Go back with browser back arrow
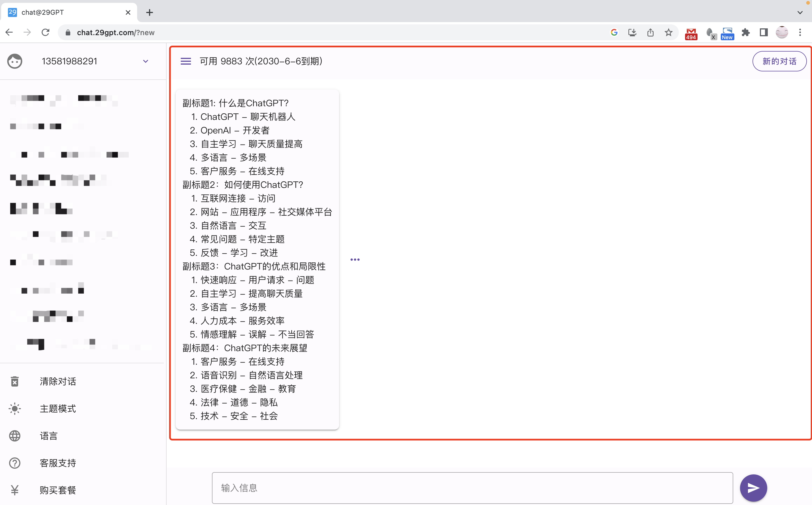This screenshot has width=812, height=505. pos(9,32)
